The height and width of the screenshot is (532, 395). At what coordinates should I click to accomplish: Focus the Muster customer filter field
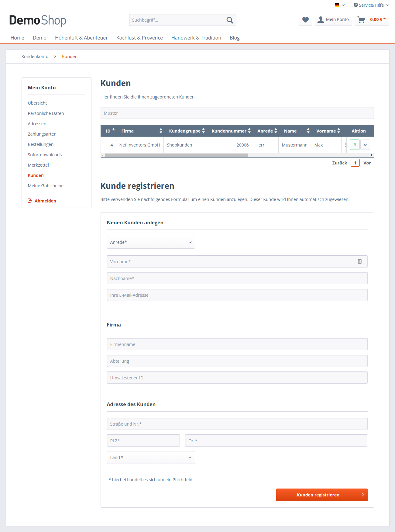pyautogui.click(x=237, y=113)
